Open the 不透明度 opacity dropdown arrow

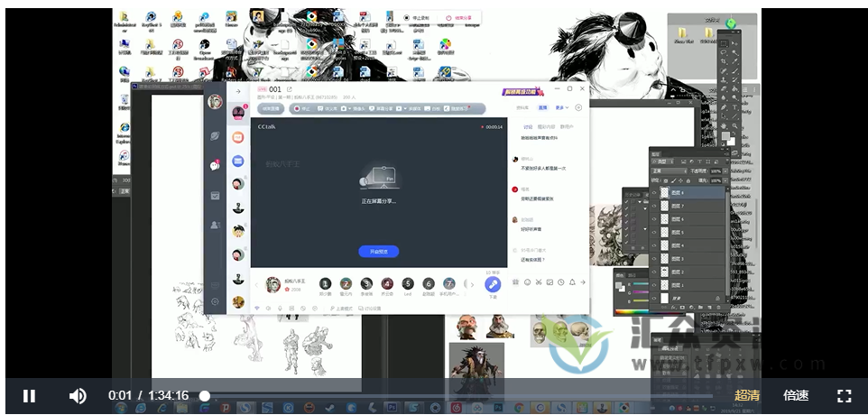click(x=724, y=171)
